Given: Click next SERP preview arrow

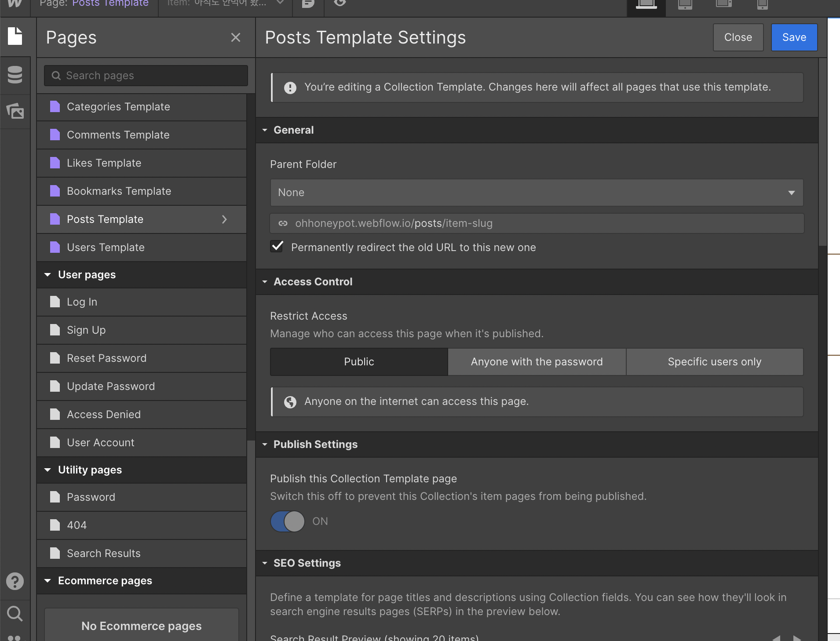Looking at the screenshot, I should pos(797,638).
